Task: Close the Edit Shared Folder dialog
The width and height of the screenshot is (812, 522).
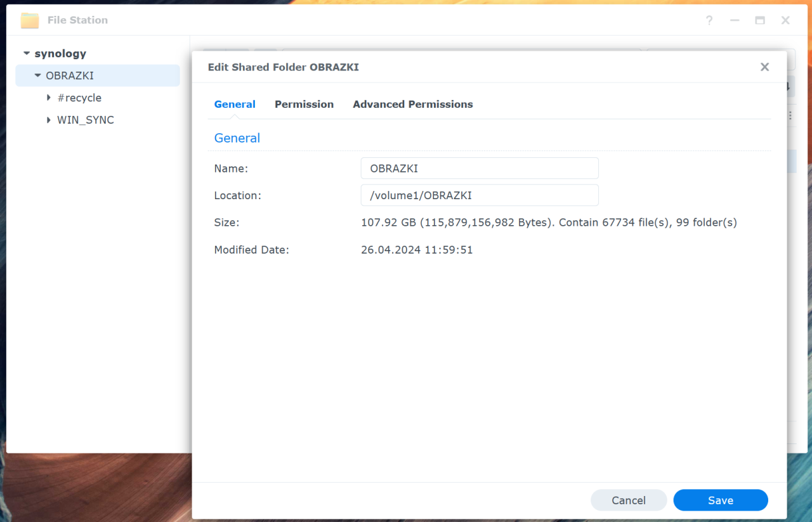Action: click(x=764, y=67)
